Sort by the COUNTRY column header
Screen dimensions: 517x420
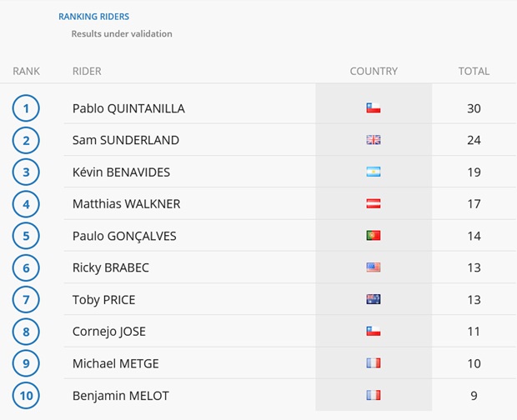tap(374, 71)
